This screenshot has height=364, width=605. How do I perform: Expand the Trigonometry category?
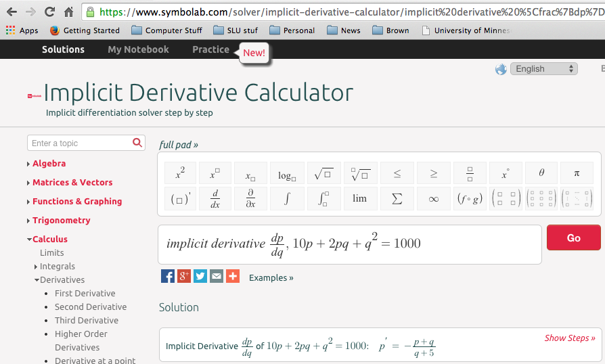[x=61, y=221]
